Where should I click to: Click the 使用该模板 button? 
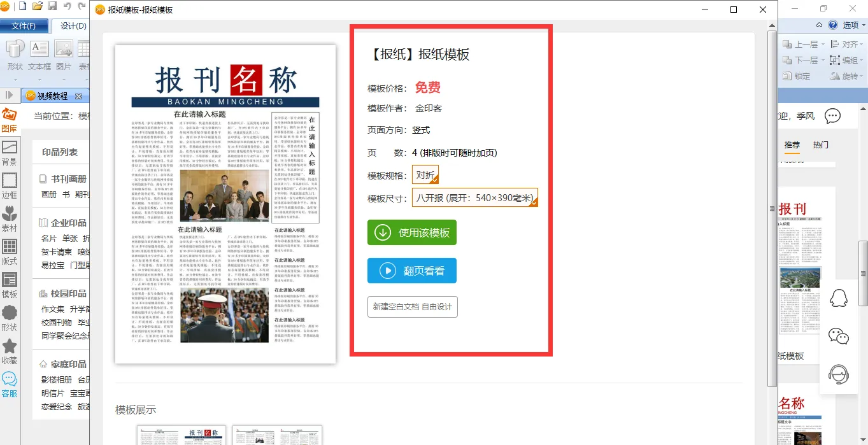click(x=412, y=232)
